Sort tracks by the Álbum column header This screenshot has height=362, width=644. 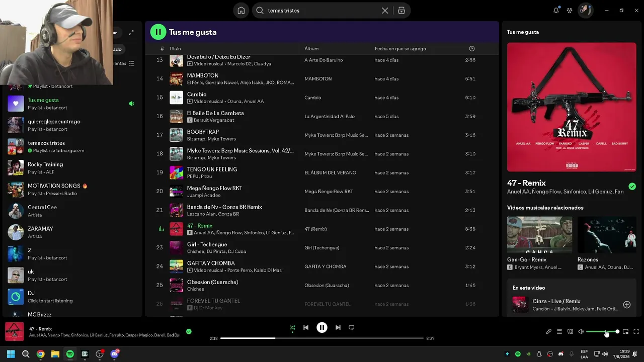tap(311, 49)
